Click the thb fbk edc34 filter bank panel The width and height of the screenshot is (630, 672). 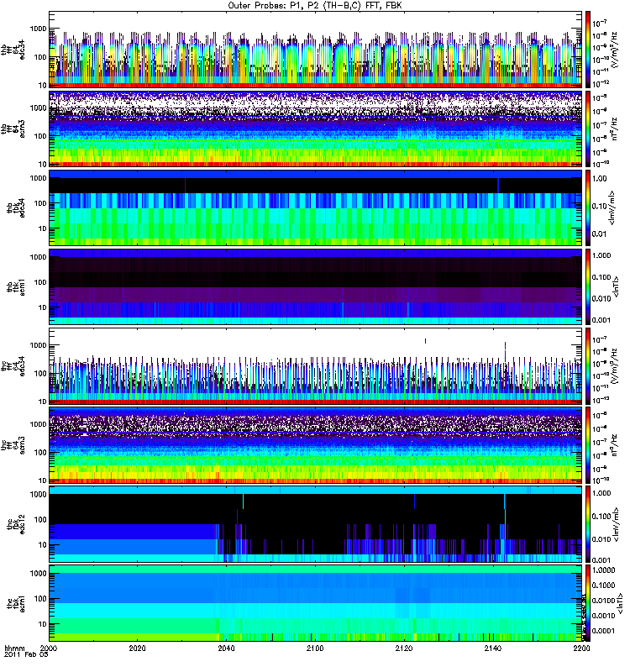316,208
